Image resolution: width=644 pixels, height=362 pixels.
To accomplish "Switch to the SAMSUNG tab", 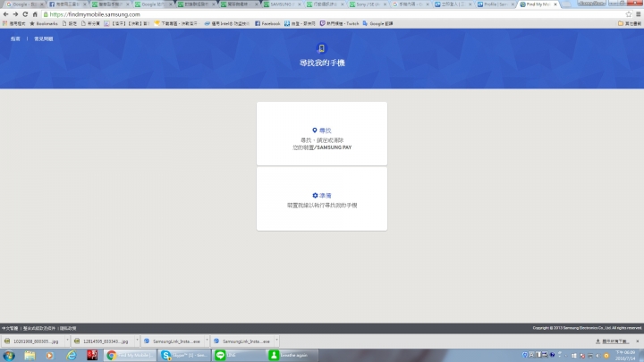I will pos(282,4).
